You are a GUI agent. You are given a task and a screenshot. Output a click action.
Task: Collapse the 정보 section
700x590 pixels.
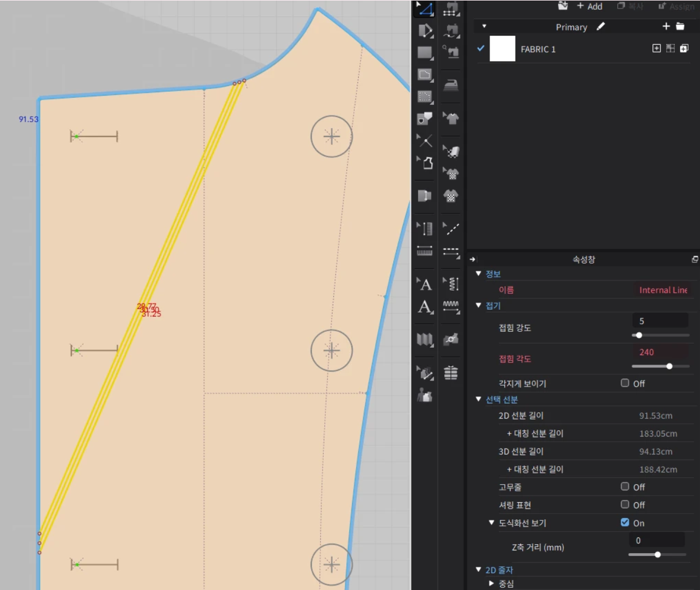coord(479,273)
